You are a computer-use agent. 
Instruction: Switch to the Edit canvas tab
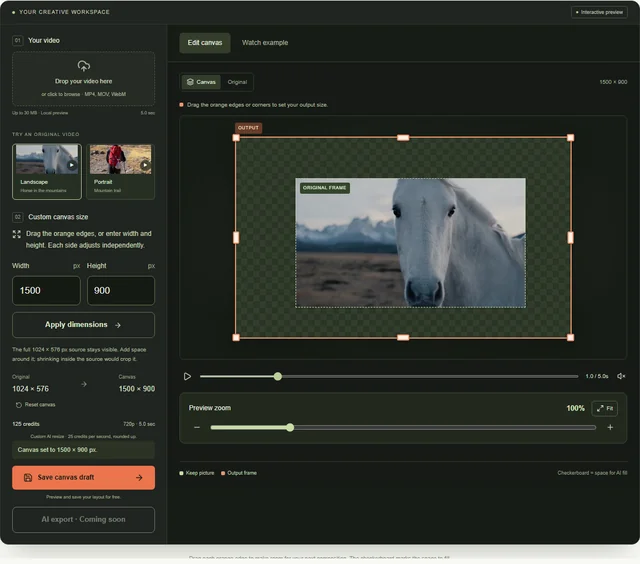205,43
